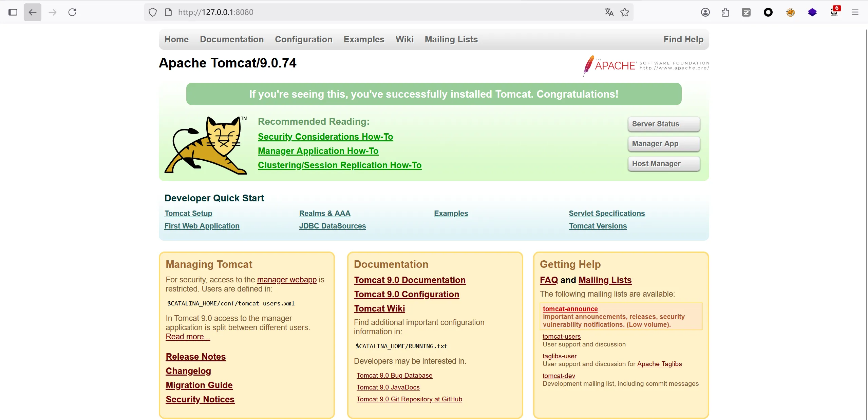868x420 pixels.
Task: Open the Firefox account icon
Action: [x=705, y=13]
